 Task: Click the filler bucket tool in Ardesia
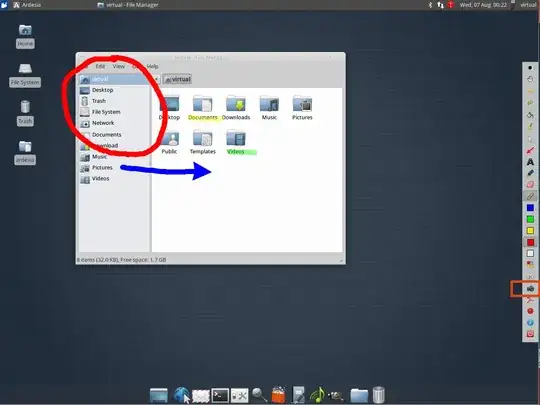(530, 115)
